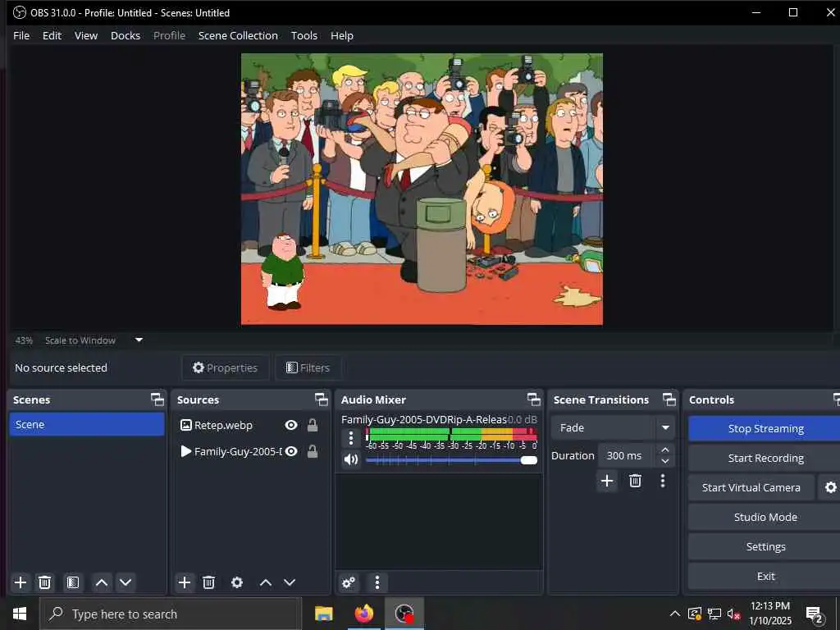Pop out the Sources dock
Viewport: 840px width, 630px height.
click(322, 399)
